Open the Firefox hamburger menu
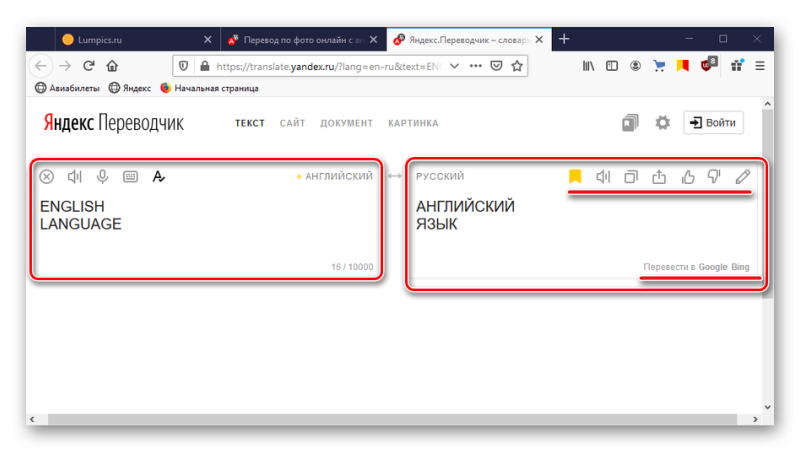 tap(760, 66)
